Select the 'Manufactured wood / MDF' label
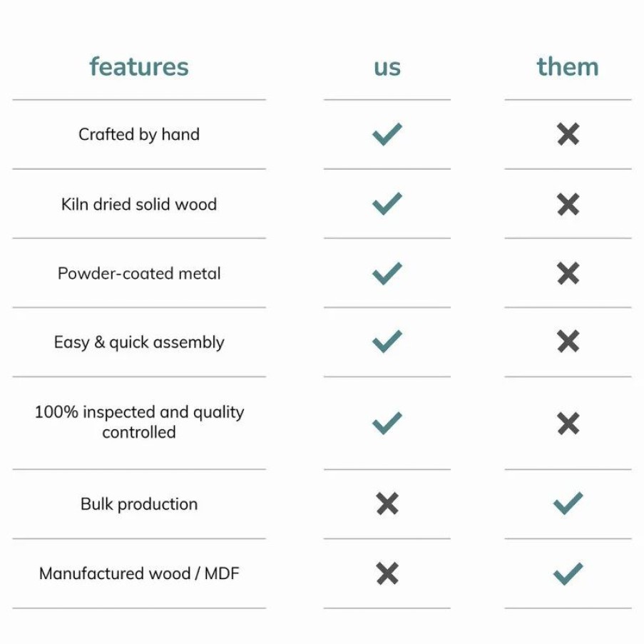Image resolution: width=644 pixels, height=644 pixels. 139,574
